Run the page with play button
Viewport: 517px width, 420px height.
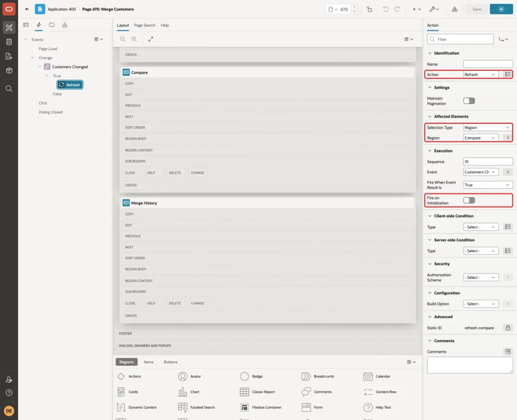(501, 9)
